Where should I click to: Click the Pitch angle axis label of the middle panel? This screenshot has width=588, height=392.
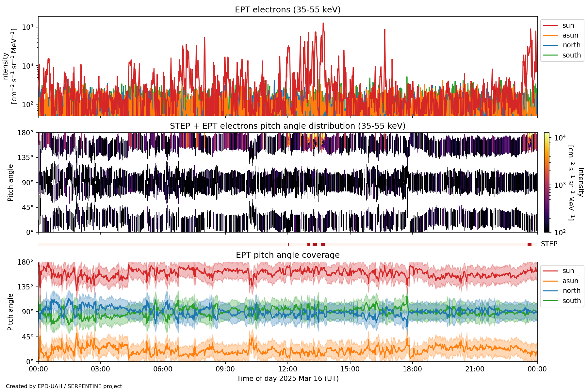10,182
